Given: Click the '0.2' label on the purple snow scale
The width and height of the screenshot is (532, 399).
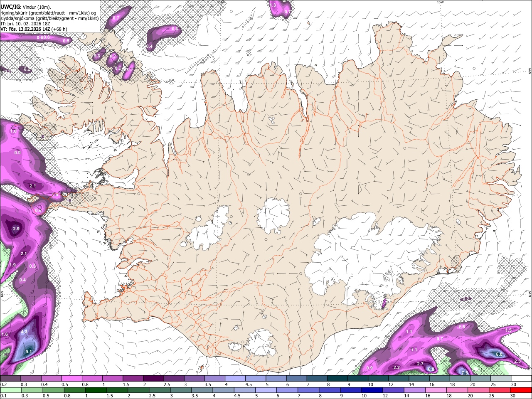Looking at the screenshot, I should click(3, 384).
